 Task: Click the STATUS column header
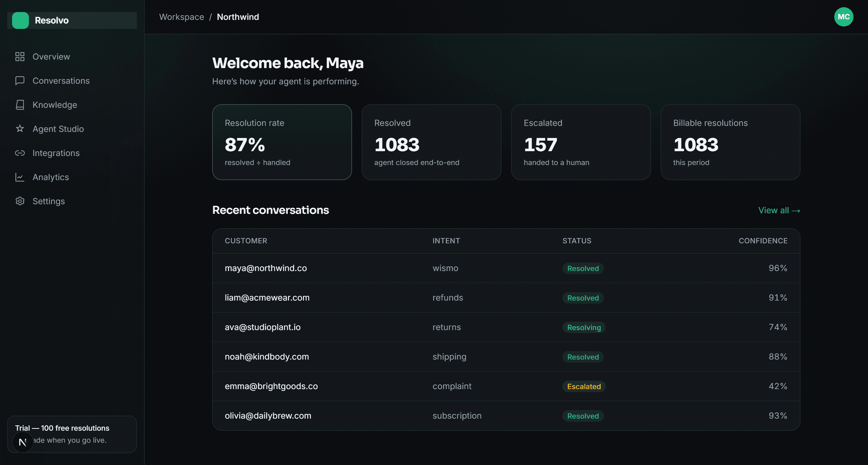coord(577,241)
